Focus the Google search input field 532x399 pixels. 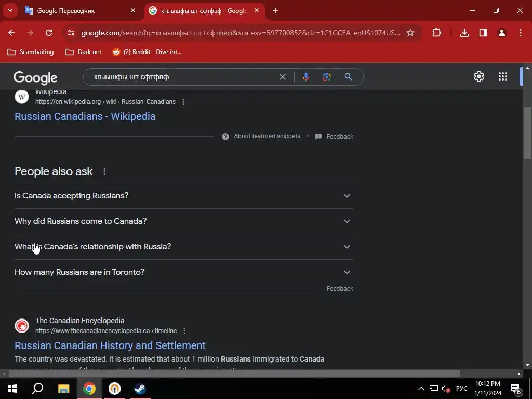[x=183, y=77]
